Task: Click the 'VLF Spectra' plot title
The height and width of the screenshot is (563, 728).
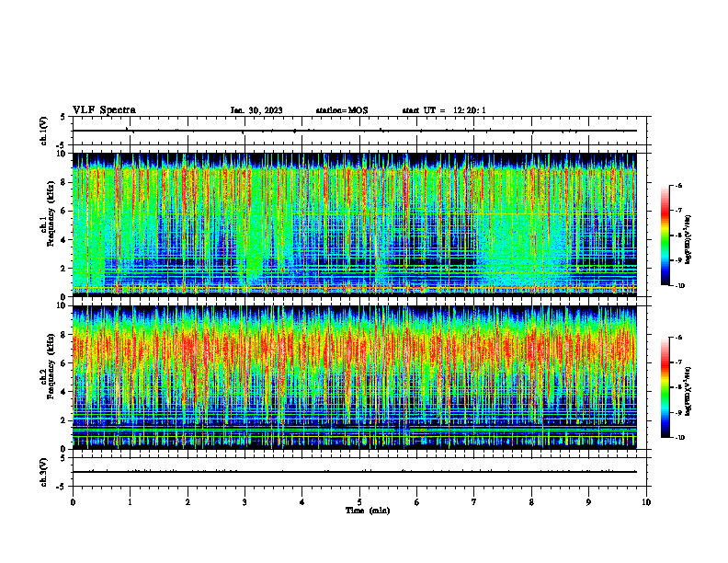Action: click(x=104, y=109)
